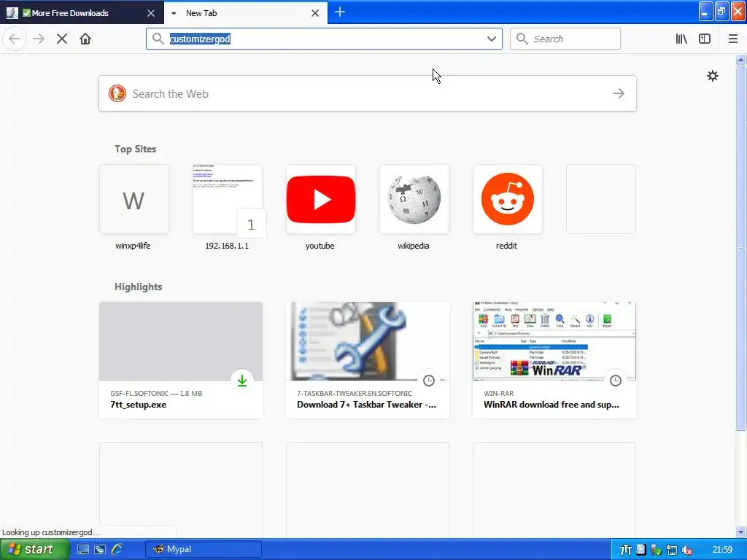
Task: Click green download icon on 7tt_setup.exe
Action: [x=242, y=381]
